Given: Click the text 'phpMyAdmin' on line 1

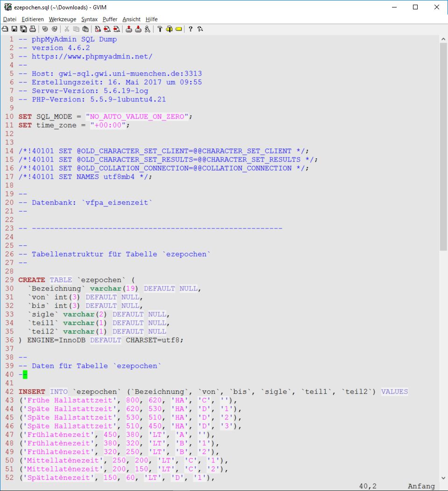Looking at the screenshot, I should [54, 39].
